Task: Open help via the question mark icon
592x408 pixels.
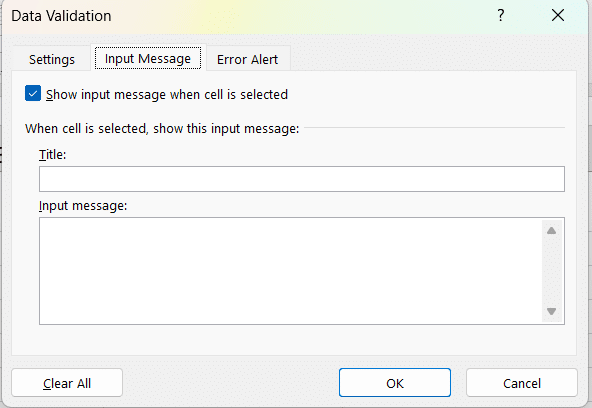Action: point(501,15)
